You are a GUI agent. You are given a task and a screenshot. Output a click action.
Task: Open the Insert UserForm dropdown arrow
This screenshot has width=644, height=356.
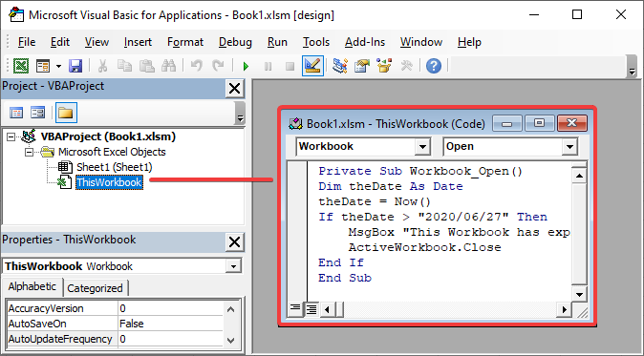58,66
